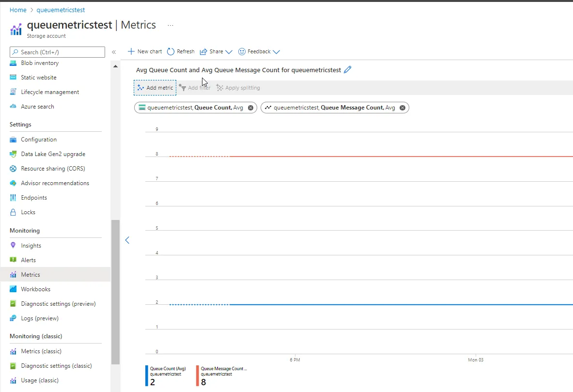This screenshot has height=392, width=573.
Task: Click the sidebar Search input field
Action: click(57, 52)
